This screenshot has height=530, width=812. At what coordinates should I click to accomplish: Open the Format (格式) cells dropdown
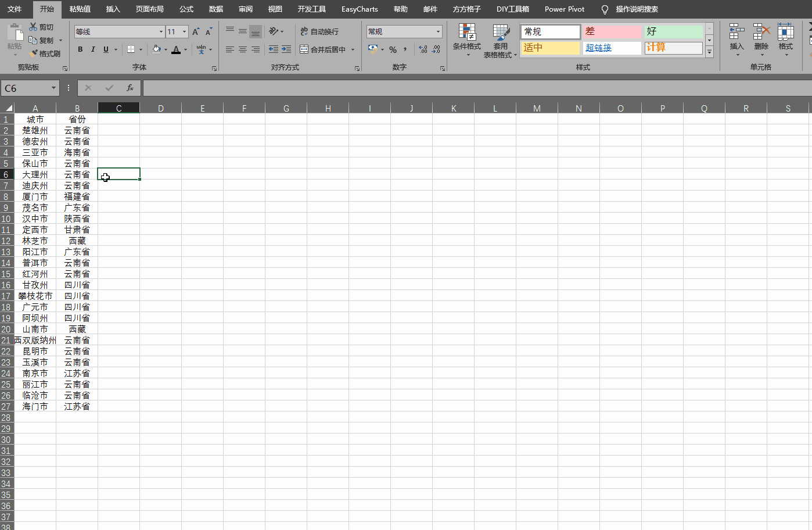click(785, 40)
